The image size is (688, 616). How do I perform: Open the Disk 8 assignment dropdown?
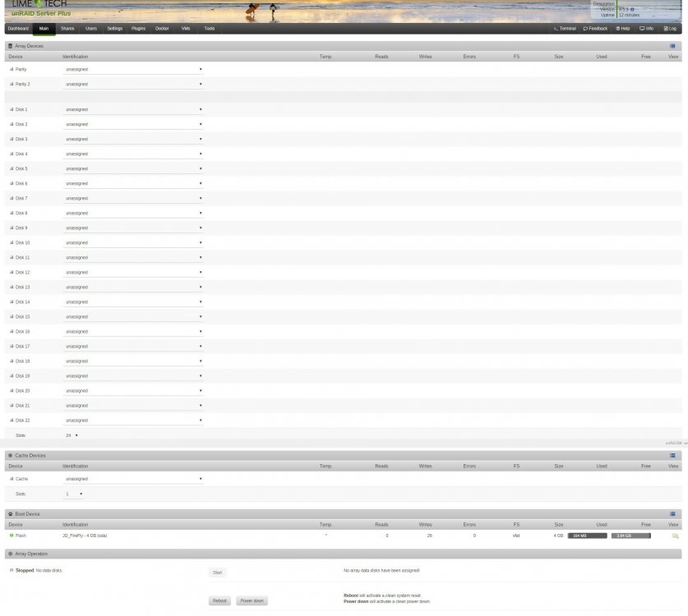pyautogui.click(x=133, y=213)
